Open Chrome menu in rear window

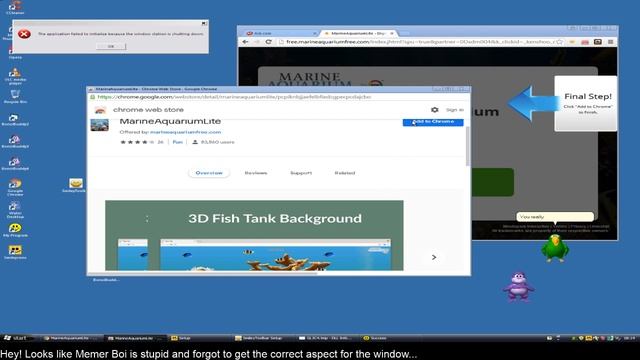[x=611, y=42]
